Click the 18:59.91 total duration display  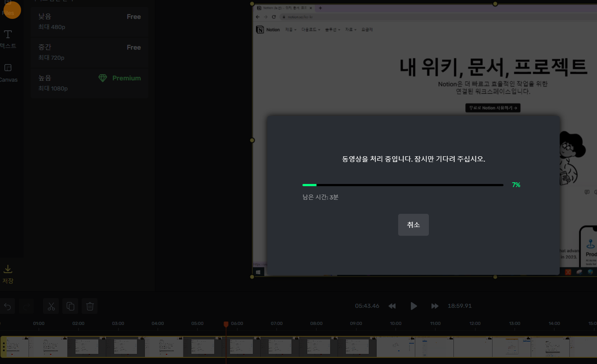[460, 306]
